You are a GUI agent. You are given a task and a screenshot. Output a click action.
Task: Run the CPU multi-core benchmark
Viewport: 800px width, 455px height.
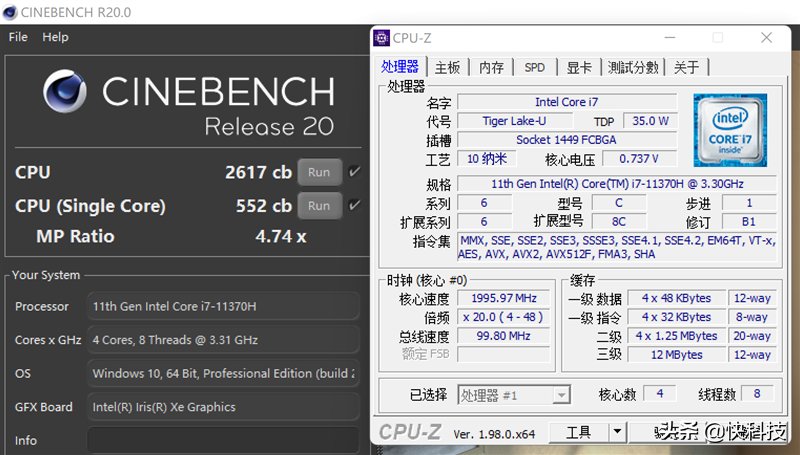[x=319, y=172]
